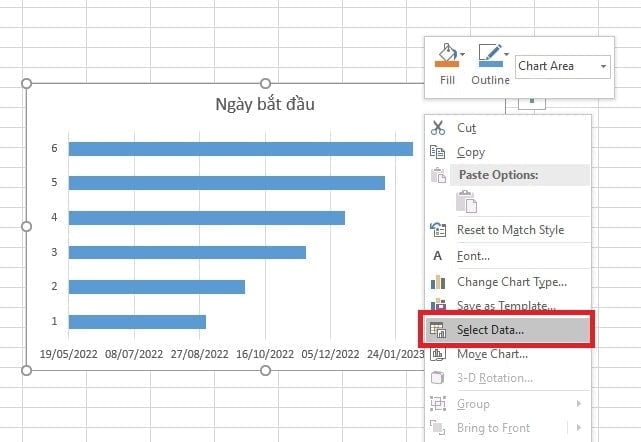Click the Reset to Match Style icon
641x442 pixels.
point(438,230)
